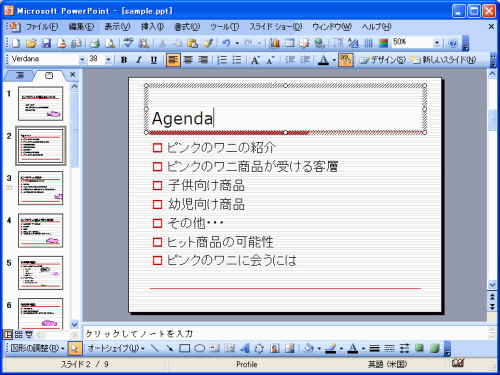The width and height of the screenshot is (500, 375).
Task: Apply shadow style to the shape
Action: [x=419, y=348]
